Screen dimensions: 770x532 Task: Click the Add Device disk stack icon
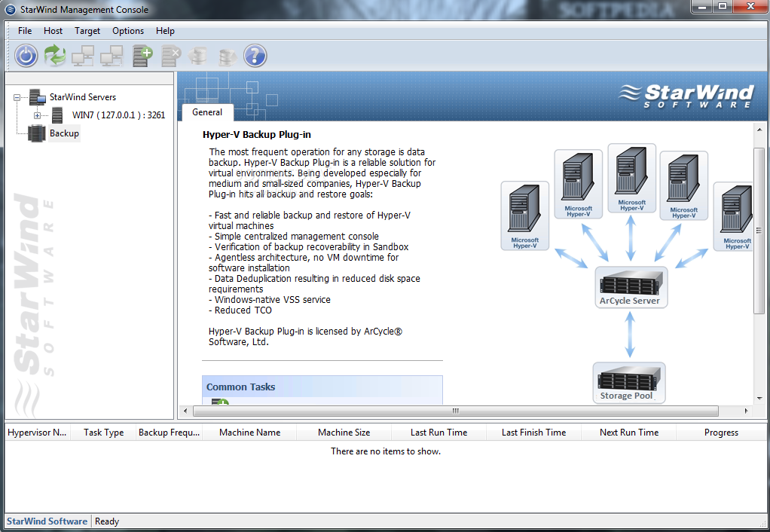click(x=198, y=56)
